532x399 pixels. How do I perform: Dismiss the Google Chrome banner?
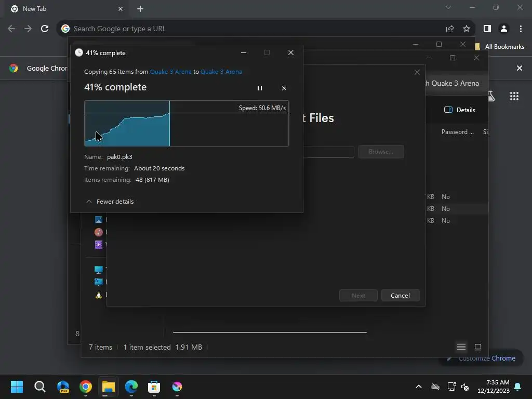click(x=520, y=68)
